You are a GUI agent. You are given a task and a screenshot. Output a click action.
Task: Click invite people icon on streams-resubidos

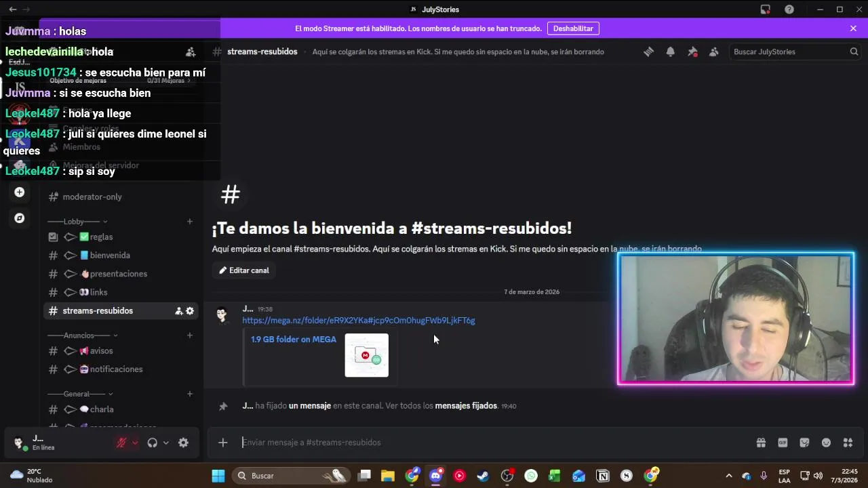[179, 311]
